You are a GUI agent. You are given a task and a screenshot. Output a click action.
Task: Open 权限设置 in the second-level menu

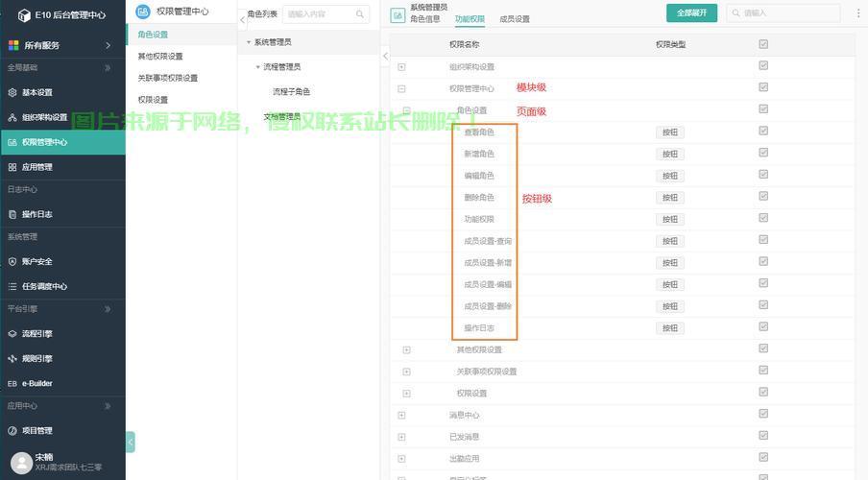153,100
